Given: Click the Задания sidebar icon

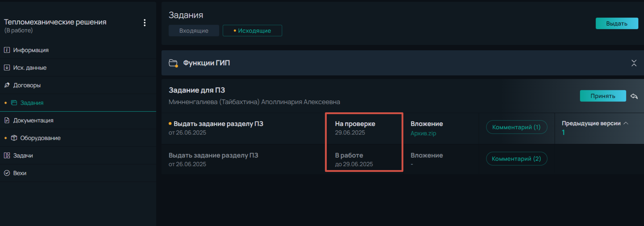Looking at the screenshot, I should tap(14, 103).
